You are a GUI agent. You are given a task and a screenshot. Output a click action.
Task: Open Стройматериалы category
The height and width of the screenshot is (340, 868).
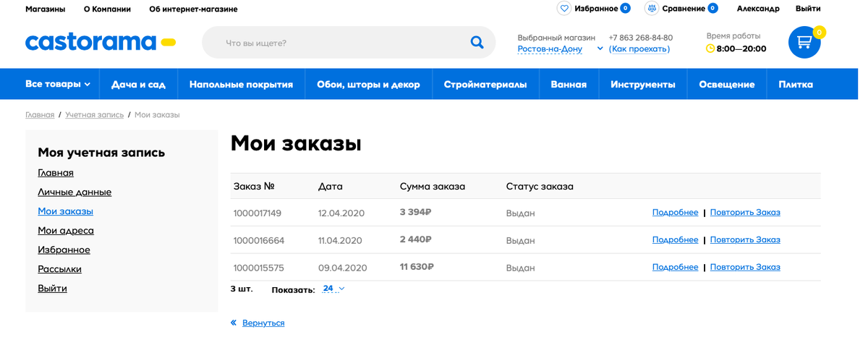point(485,85)
